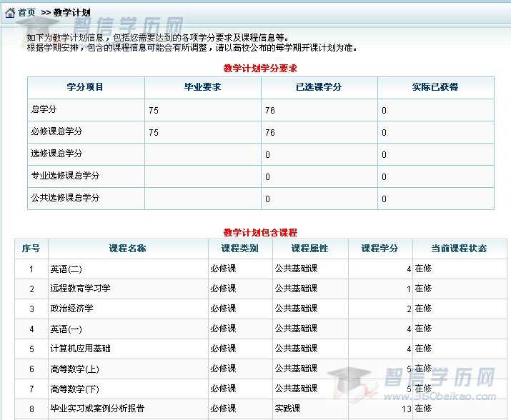Click the 课程学分 column header

[379, 249]
